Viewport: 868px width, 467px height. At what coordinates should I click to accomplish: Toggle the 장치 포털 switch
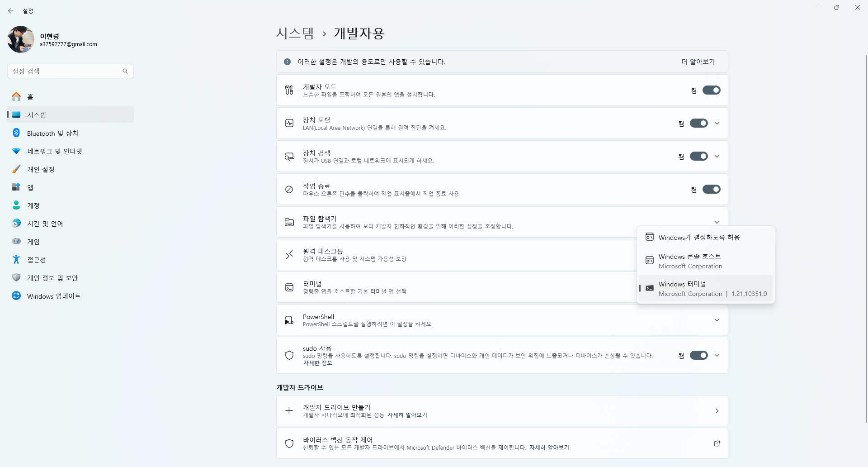[698, 123]
